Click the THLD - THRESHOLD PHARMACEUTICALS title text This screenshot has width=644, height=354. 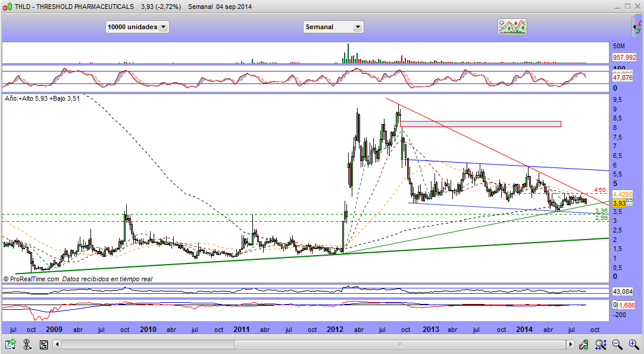click(x=74, y=7)
